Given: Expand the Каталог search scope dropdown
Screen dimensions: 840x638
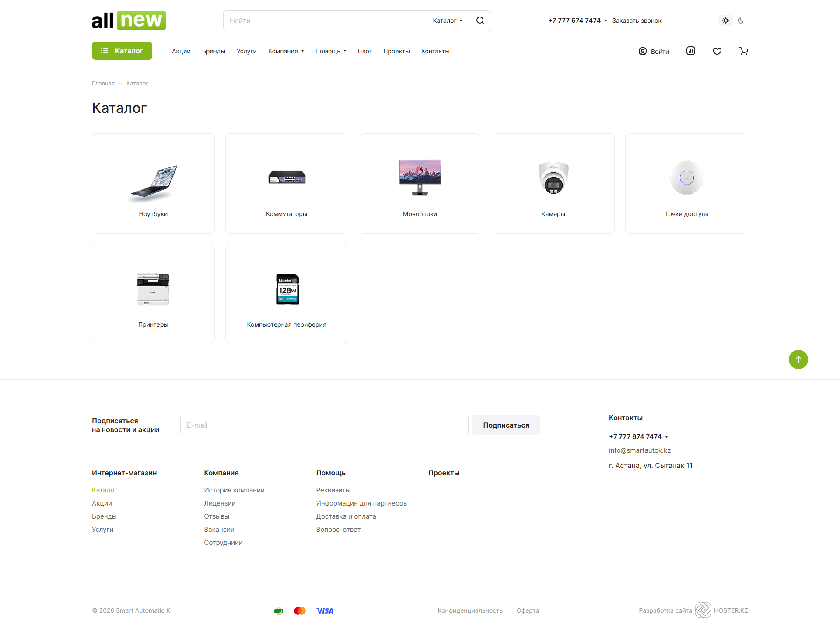Looking at the screenshot, I should point(447,21).
